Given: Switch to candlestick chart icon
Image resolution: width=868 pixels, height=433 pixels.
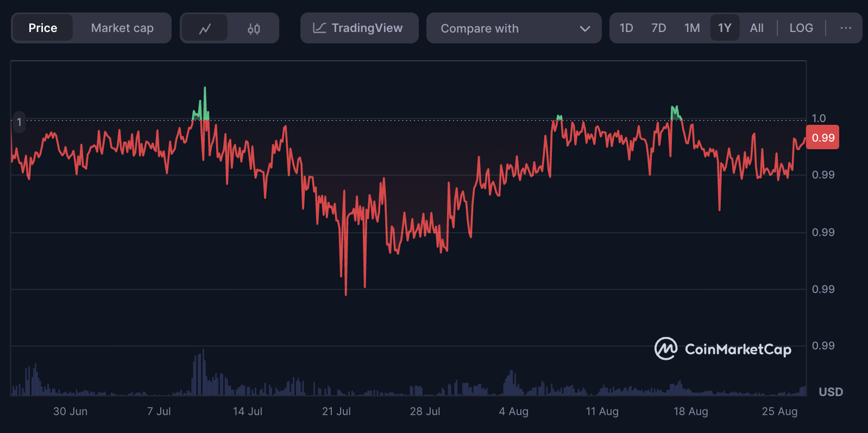Looking at the screenshot, I should pyautogui.click(x=254, y=28).
